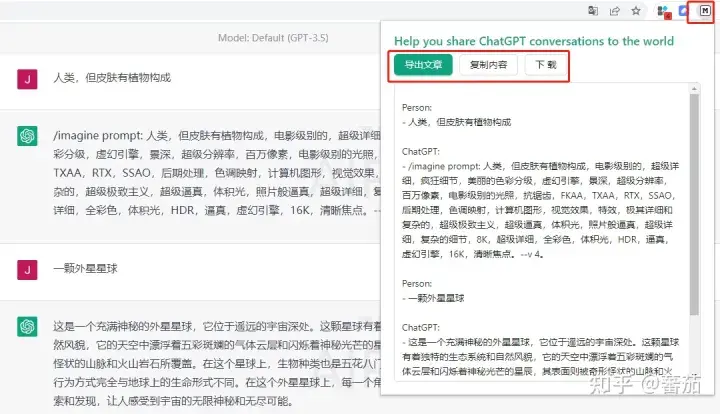Click the share page icon
Screen dimensions: 720x414
[x=614, y=11]
